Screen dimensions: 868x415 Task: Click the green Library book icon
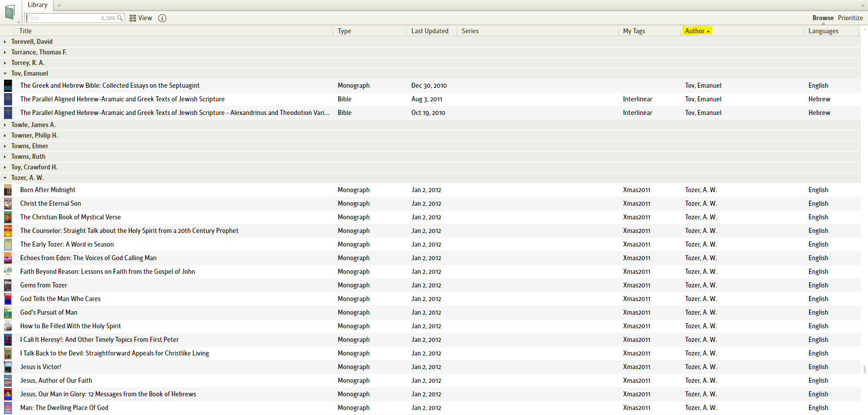click(x=10, y=12)
